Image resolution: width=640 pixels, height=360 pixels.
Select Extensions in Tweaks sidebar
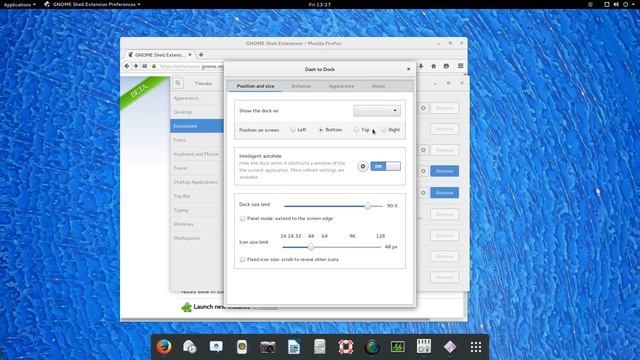tap(197, 126)
